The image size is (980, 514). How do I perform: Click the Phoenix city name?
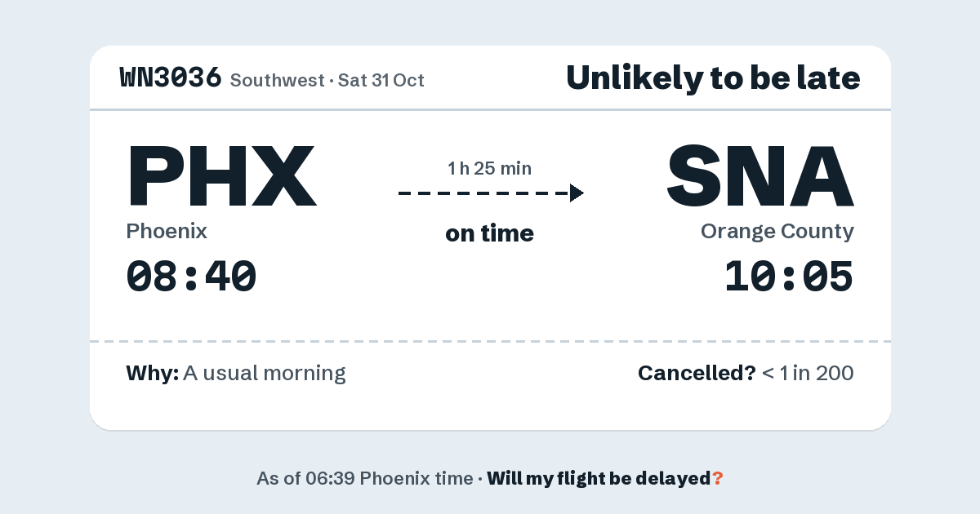click(167, 231)
